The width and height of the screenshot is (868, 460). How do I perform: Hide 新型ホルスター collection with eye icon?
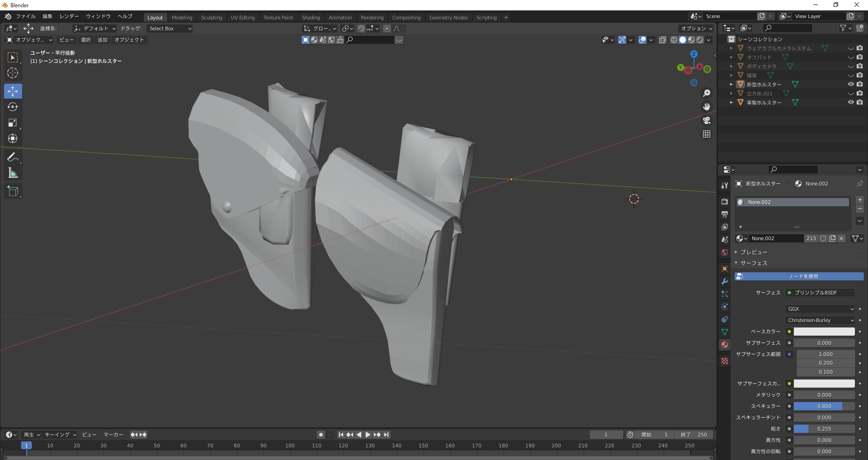851,84
